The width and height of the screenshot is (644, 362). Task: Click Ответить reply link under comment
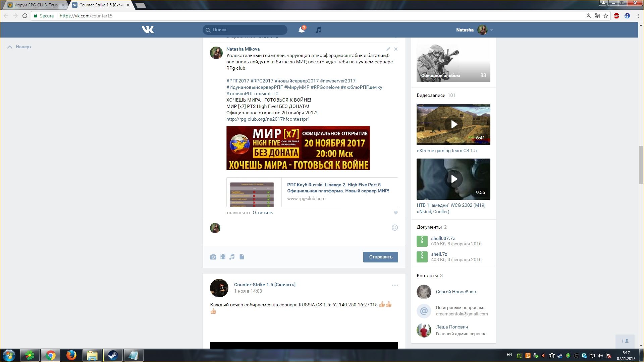click(x=262, y=213)
